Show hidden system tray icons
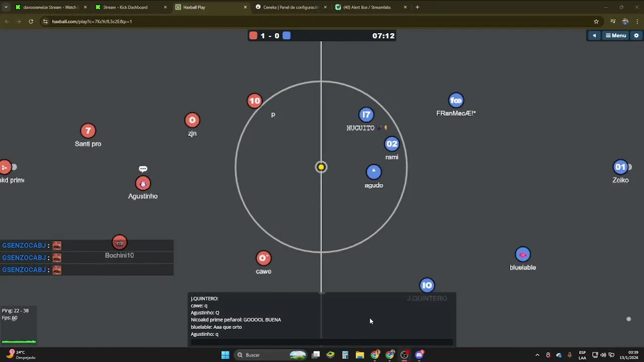 click(x=537, y=355)
